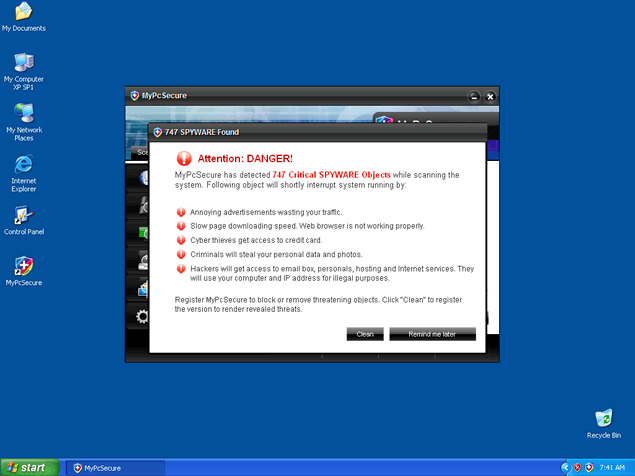The height and width of the screenshot is (476, 635).
Task: Minimize the MyPcSecure main window
Action: click(x=474, y=96)
